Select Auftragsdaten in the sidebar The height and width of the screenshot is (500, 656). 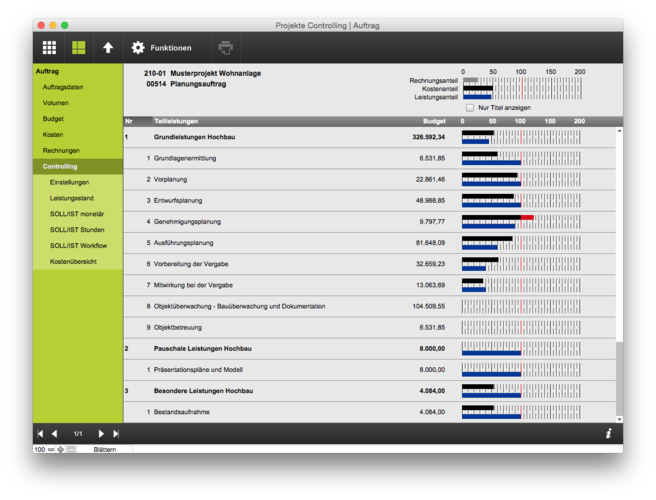click(x=63, y=87)
